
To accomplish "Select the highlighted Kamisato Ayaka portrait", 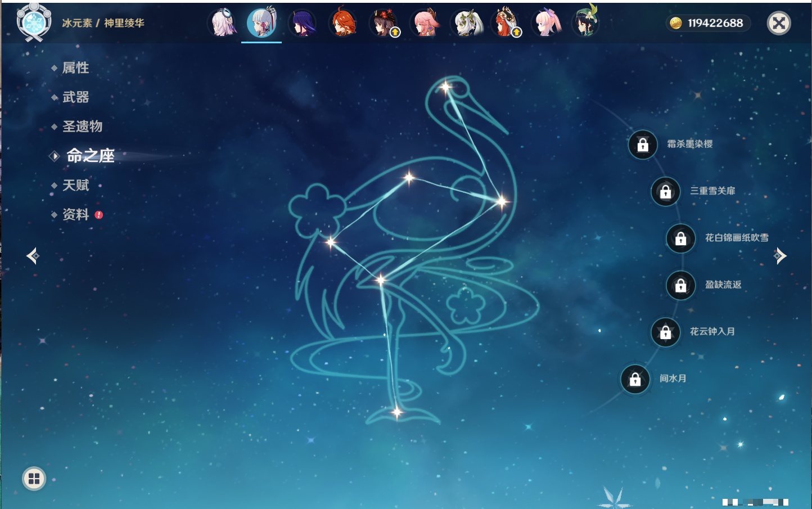I will 262,23.
